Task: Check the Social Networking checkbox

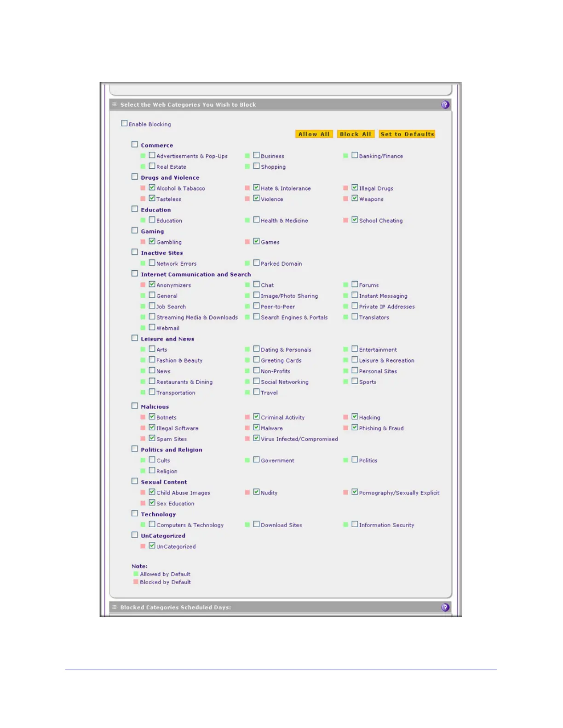Action: click(x=257, y=381)
